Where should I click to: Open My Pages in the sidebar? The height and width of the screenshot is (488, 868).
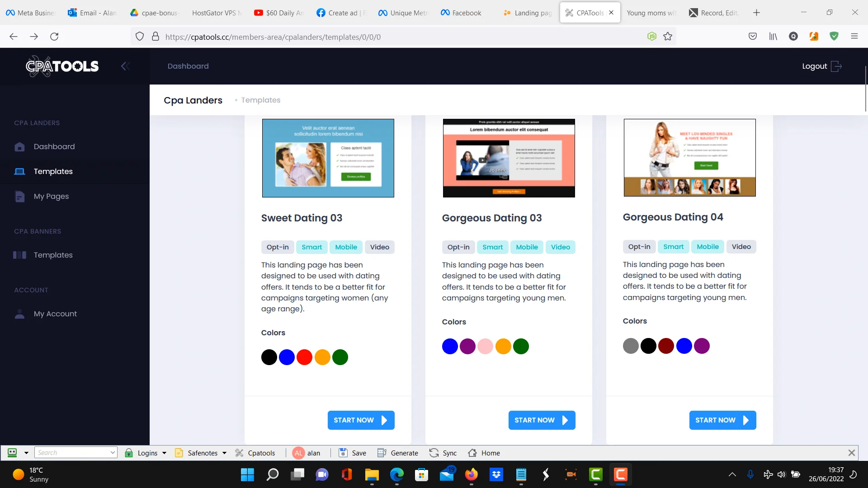tap(51, 196)
